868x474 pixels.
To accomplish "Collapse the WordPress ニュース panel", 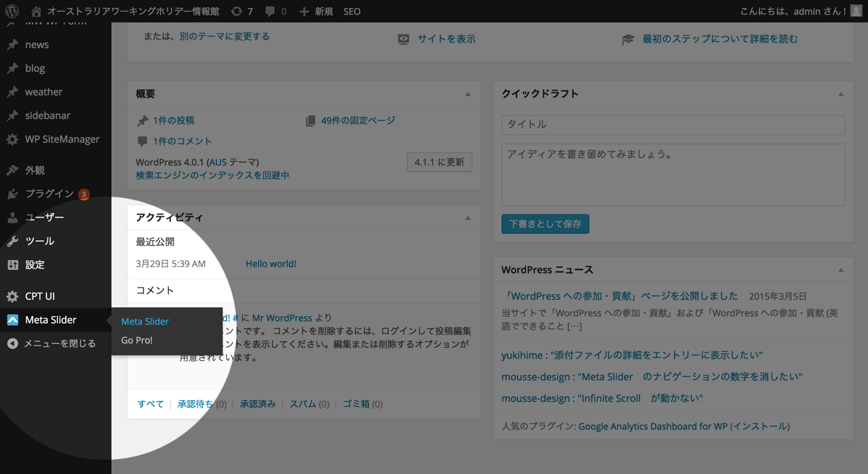I will tap(841, 270).
